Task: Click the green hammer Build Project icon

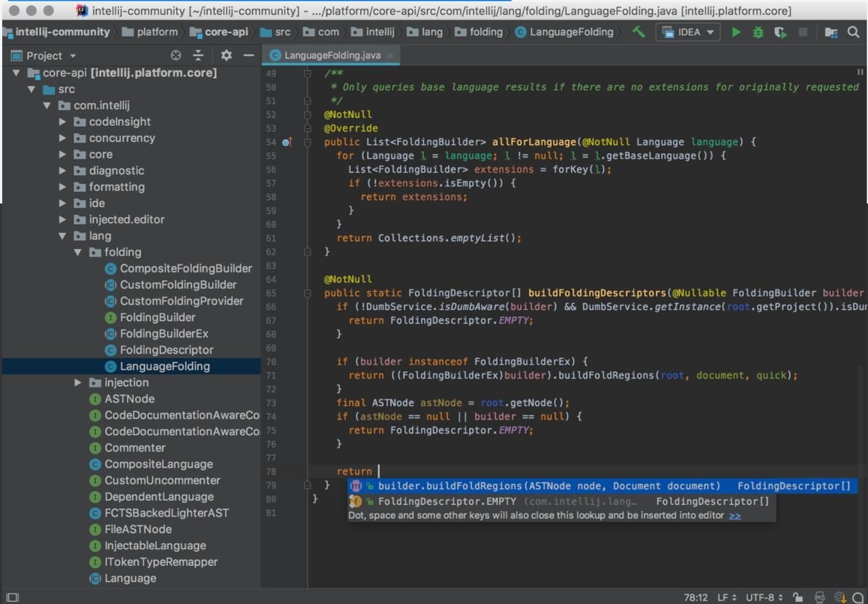Action: [x=638, y=32]
